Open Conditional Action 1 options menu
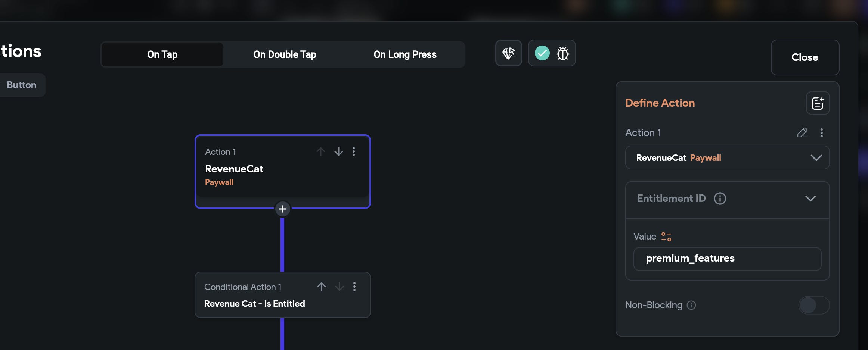Image resolution: width=868 pixels, height=350 pixels. coord(354,287)
